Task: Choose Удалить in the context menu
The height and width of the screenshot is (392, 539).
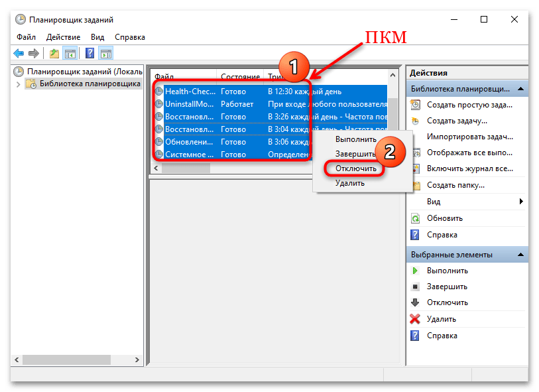Action: 349,183
